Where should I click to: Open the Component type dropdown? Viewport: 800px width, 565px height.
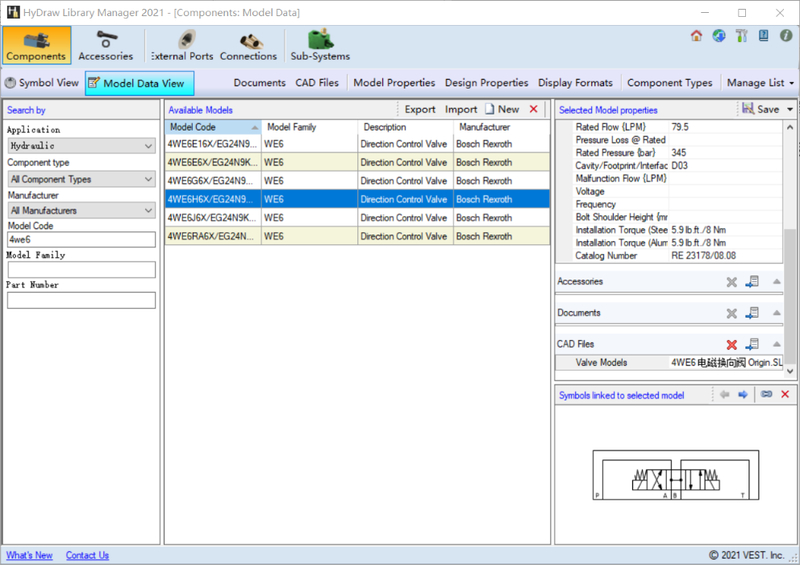tap(81, 179)
